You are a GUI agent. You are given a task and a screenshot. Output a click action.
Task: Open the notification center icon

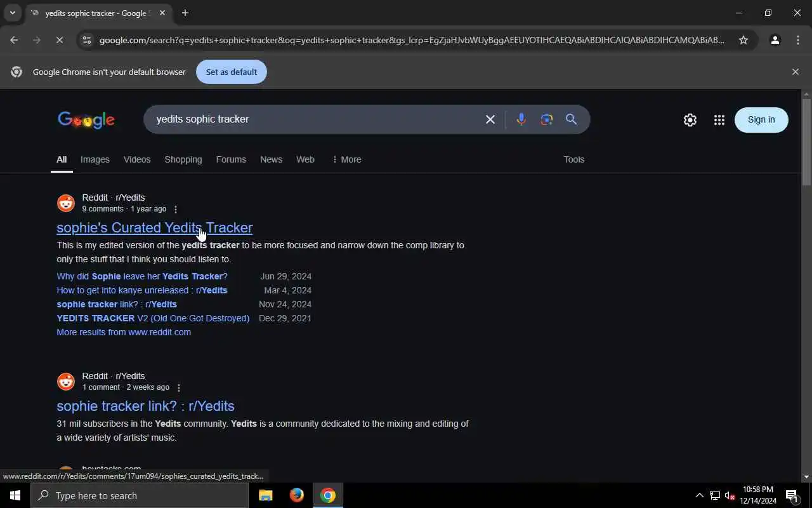[x=792, y=495]
